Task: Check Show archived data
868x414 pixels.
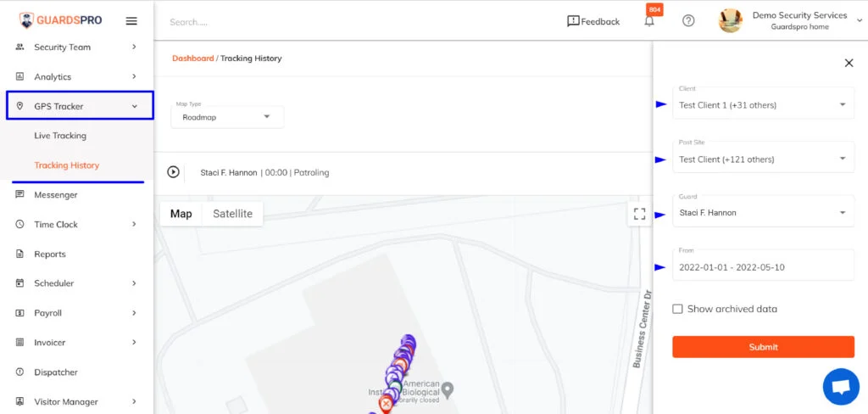Action: click(x=677, y=310)
